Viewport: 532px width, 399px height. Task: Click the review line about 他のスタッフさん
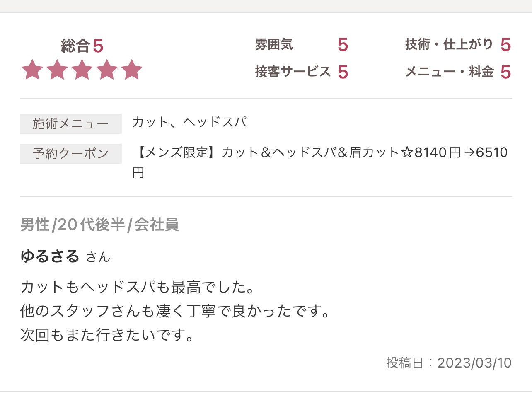(x=175, y=311)
